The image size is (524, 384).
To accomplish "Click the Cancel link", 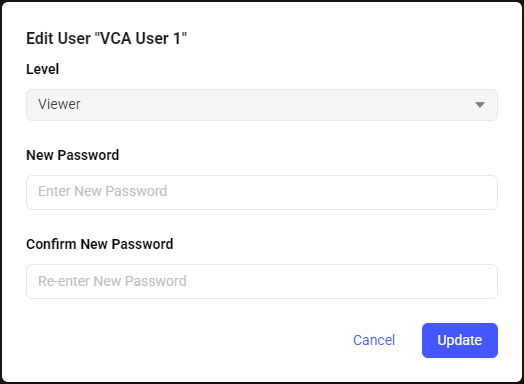I will [374, 340].
